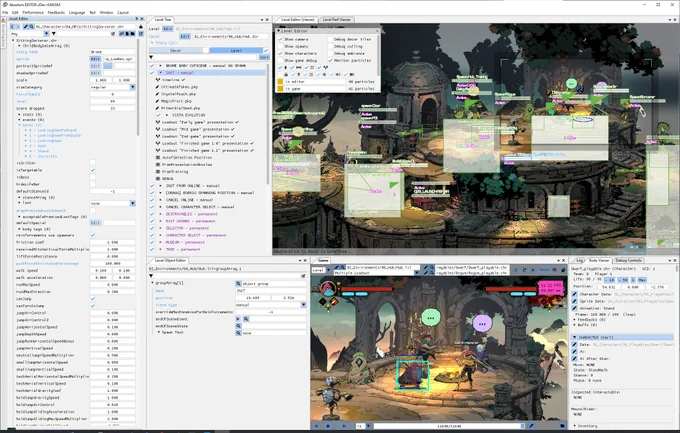This screenshot has width=680, height=433.
Task: Enable Show spawns checkbox
Action: point(280,46)
